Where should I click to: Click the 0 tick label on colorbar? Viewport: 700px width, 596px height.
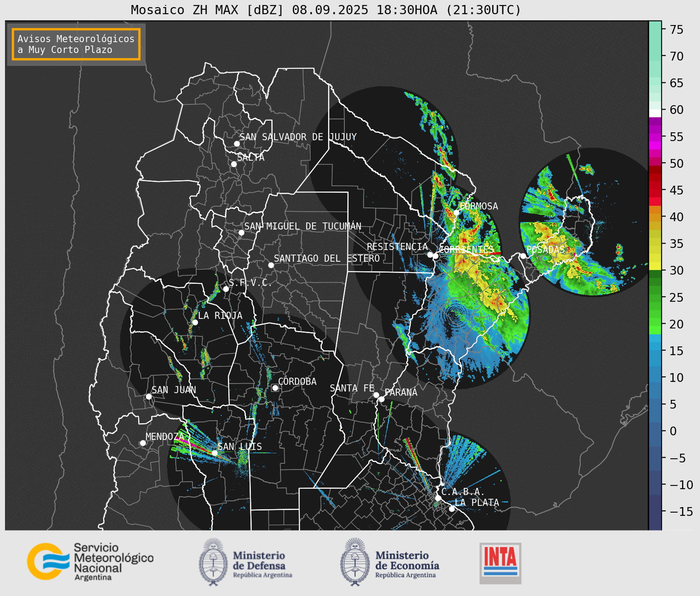673,431
